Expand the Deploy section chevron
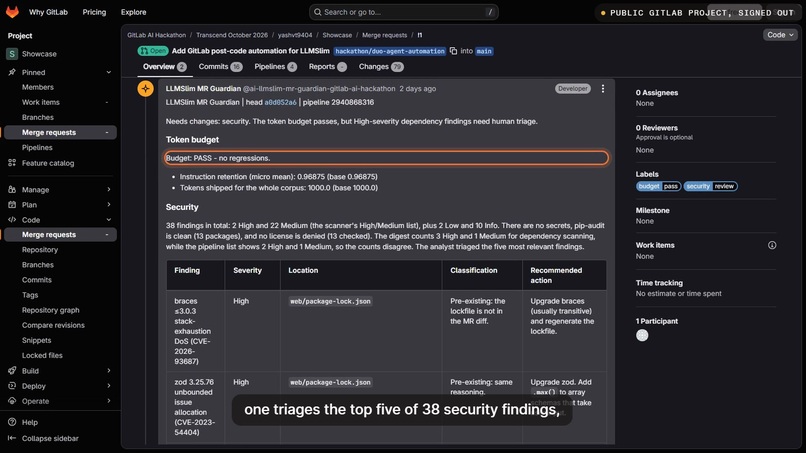This screenshot has width=806, height=453. coord(108,386)
